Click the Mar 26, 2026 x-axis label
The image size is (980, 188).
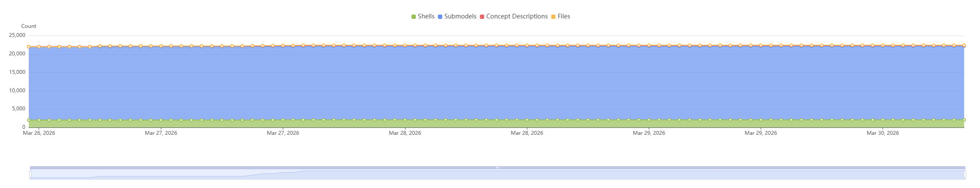coord(39,133)
